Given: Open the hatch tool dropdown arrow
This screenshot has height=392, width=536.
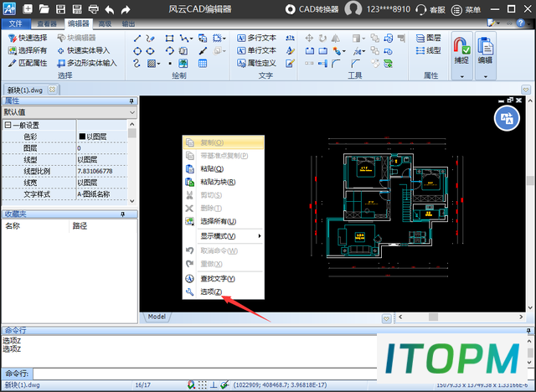Looking at the screenshot, I should tap(158, 64).
